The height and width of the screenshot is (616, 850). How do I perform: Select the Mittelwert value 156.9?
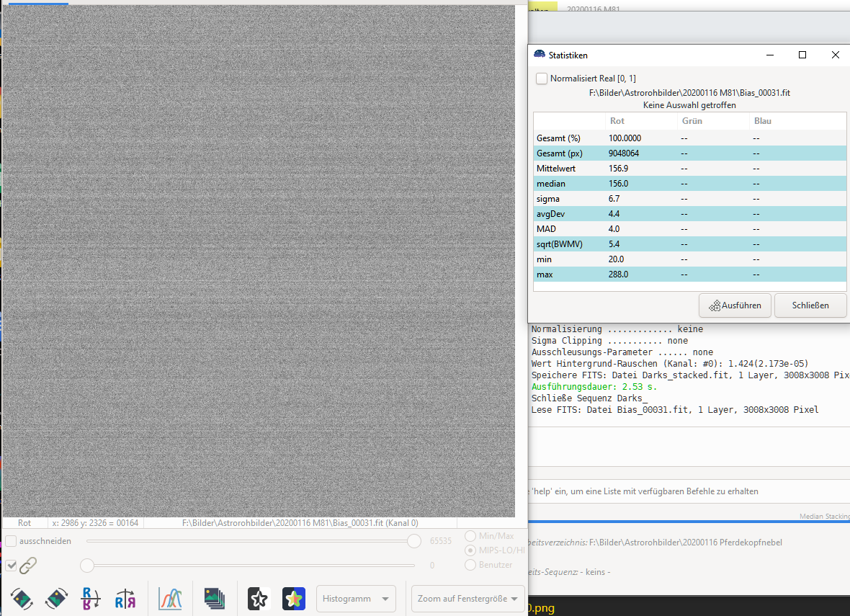[x=618, y=169]
